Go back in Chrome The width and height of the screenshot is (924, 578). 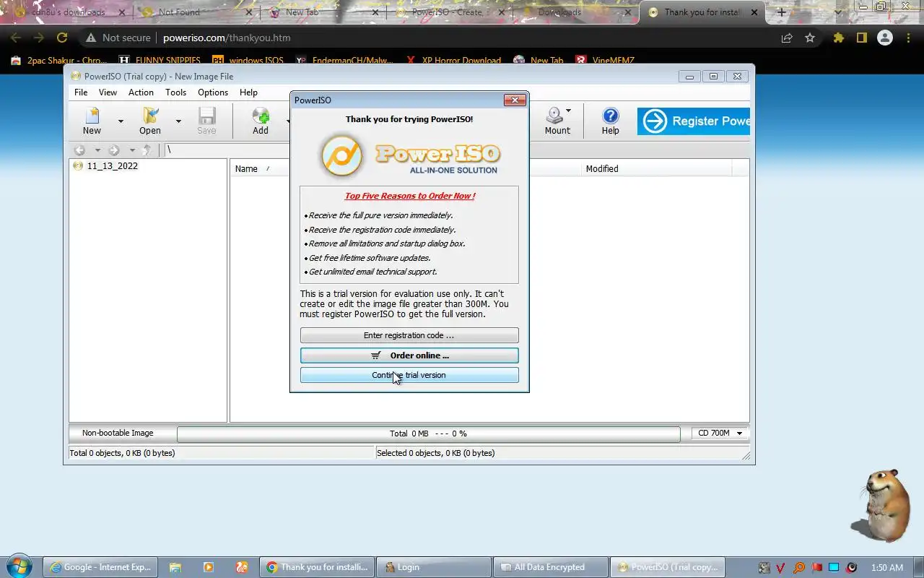click(x=16, y=38)
